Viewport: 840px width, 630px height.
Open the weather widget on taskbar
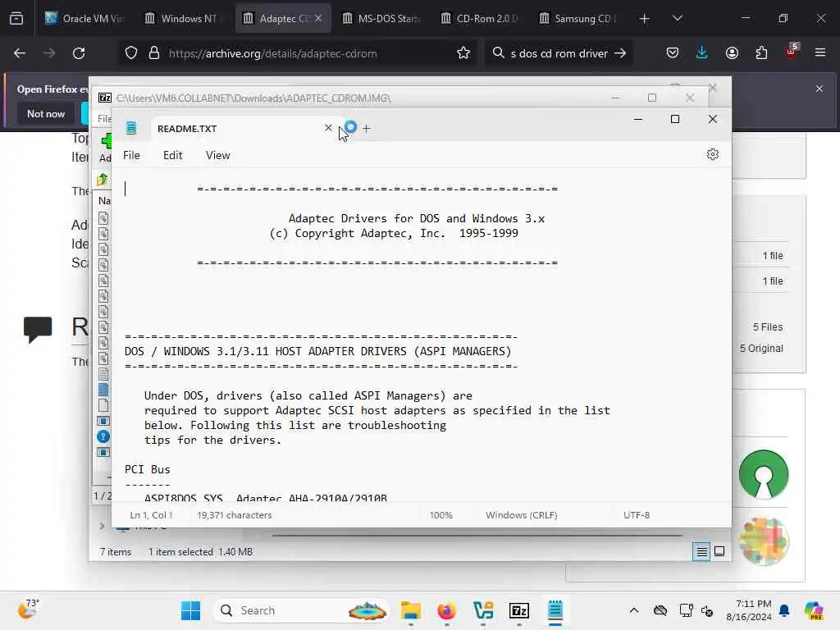28,609
